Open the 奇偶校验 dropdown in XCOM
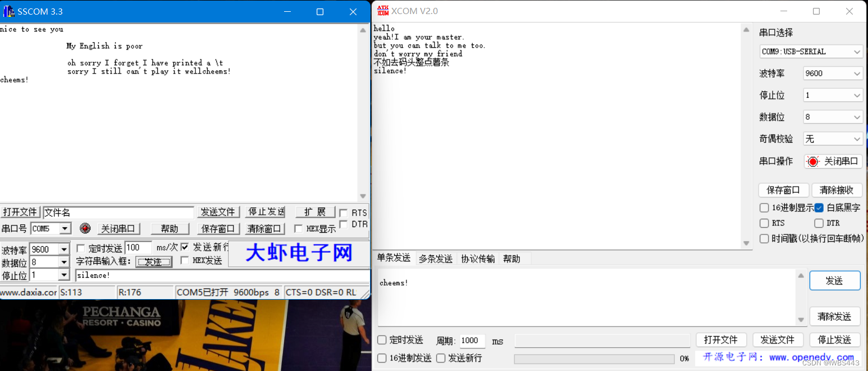This screenshot has width=868, height=371. 833,139
